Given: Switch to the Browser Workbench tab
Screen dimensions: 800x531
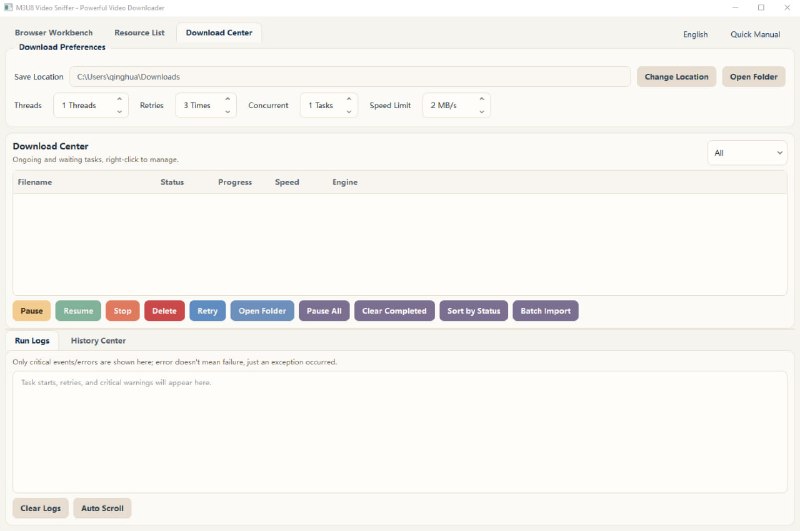Looking at the screenshot, I should click(54, 33).
